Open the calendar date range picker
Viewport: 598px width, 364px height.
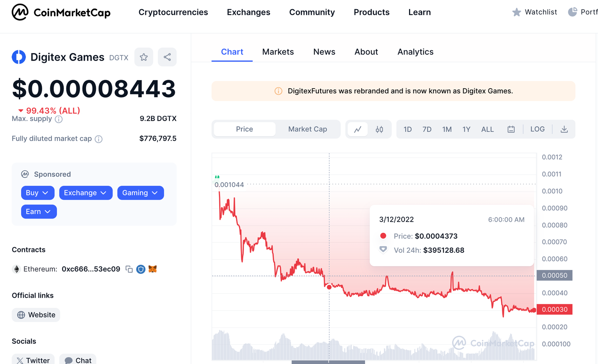click(511, 129)
